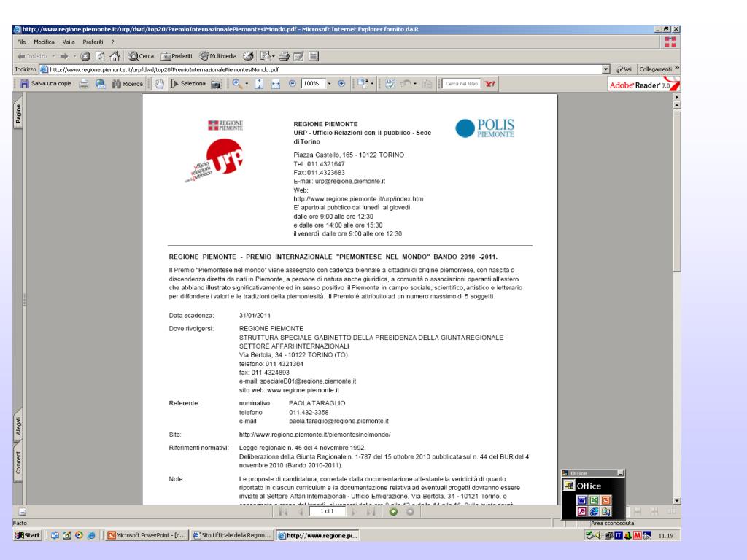Activate the Seleziona text tool

(187, 84)
